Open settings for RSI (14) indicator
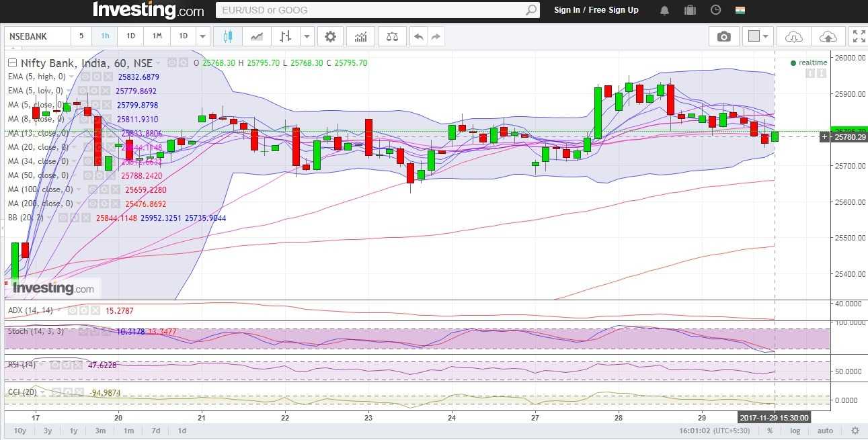The width and height of the screenshot is (868, 440). (x=66, y=365)
